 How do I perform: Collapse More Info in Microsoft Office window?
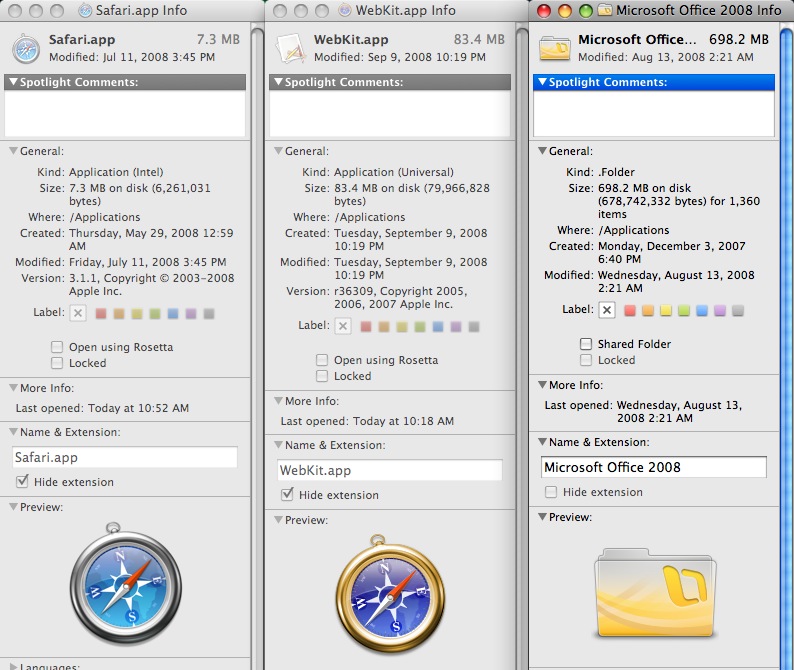click(x=543, y=384)
